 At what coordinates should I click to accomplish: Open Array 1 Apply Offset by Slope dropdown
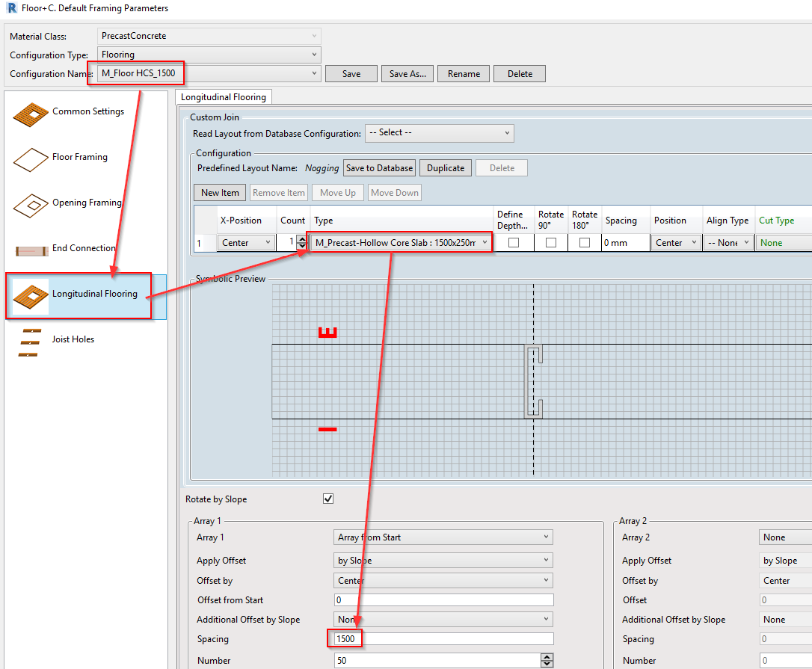(x=443, y=561)
